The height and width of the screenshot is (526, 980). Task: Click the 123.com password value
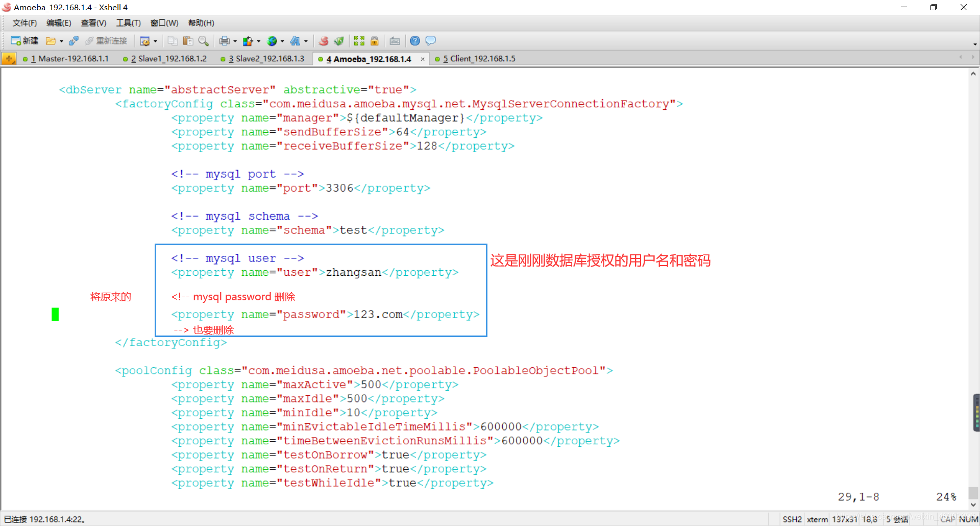pyautogui.click(x=378, y=315)
